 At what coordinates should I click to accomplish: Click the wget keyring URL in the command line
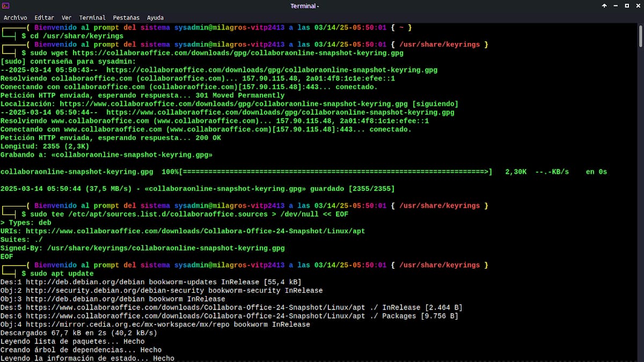pos(238,53)
